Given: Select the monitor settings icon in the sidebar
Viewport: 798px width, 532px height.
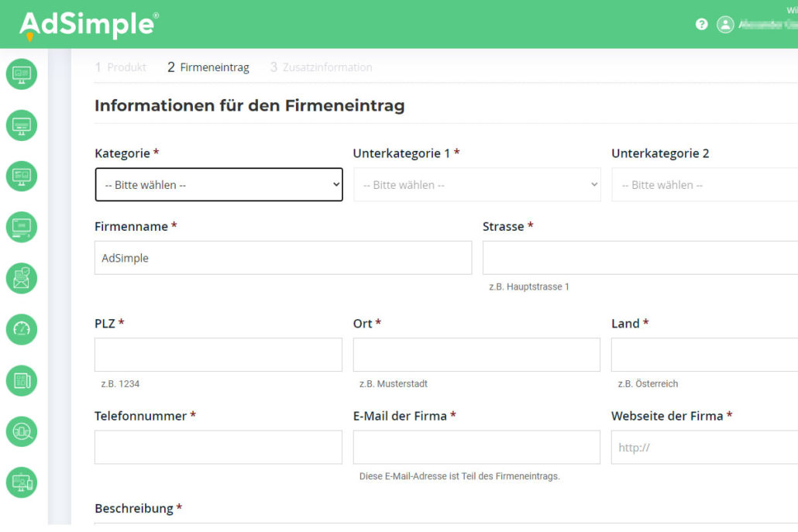Looking at the screenshot, I should click(21, 125).
